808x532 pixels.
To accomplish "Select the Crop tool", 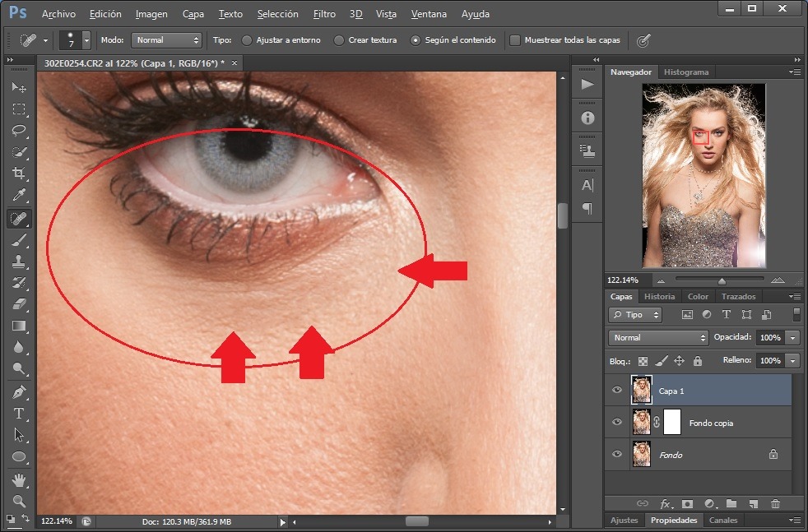I will click(x=18, y=173).
